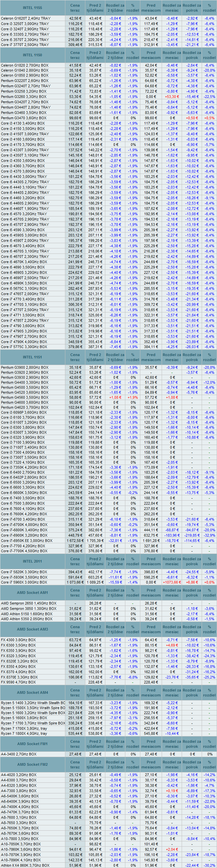The image size is (217, 868).
Task: Click the A6-7470K 3,7GHz BOX name
Action: coord(20,812)
